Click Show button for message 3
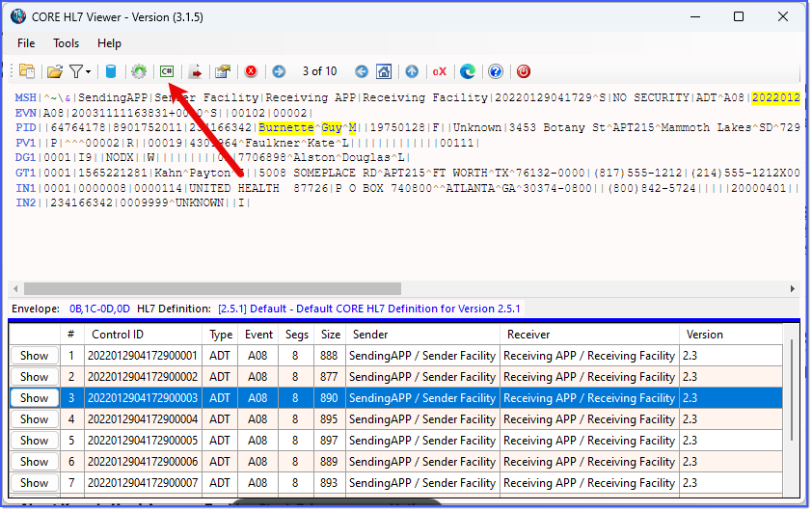 (34, 398)
